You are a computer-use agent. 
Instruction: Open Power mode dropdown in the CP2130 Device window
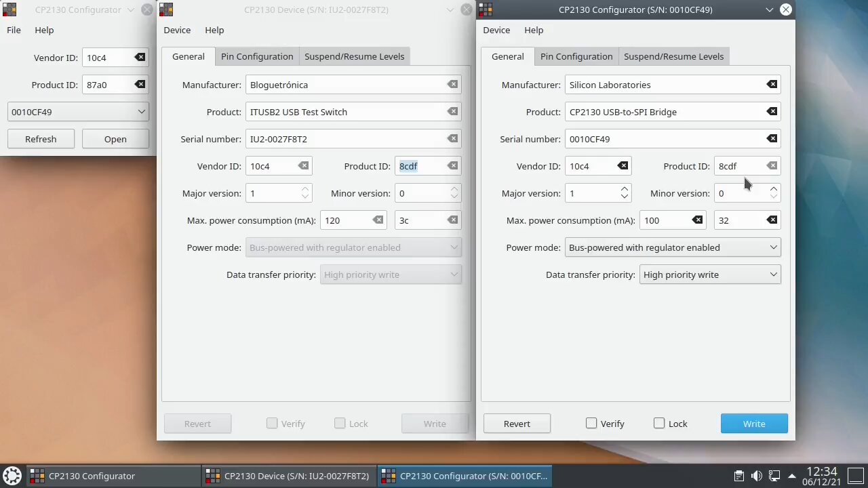click(x=353, y=247)
